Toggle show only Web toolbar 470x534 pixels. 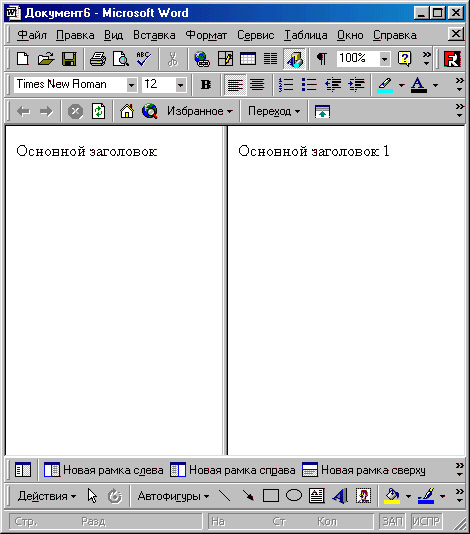tap(322, 111)
